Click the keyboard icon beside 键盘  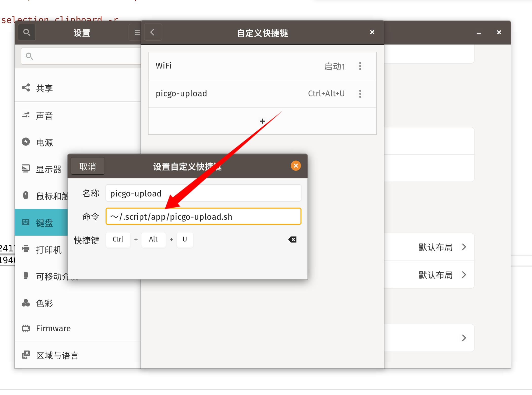tap(26, 222)
